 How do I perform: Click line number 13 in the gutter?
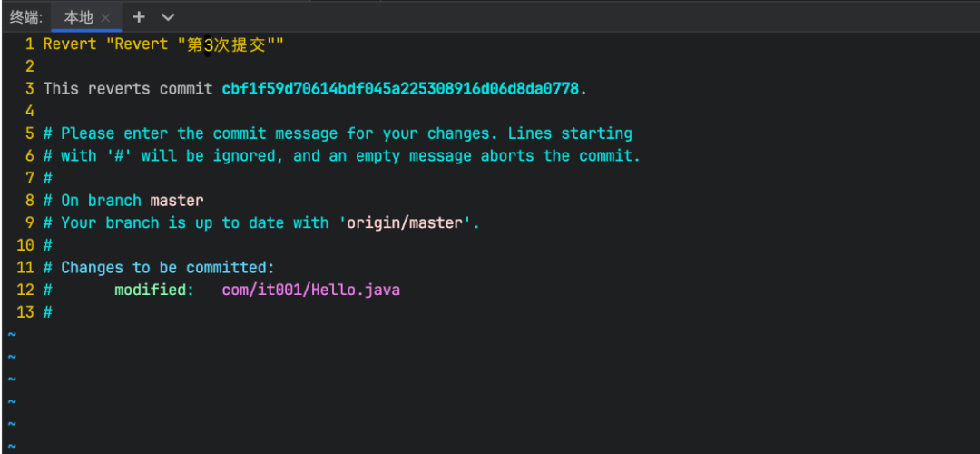(25, 312)
